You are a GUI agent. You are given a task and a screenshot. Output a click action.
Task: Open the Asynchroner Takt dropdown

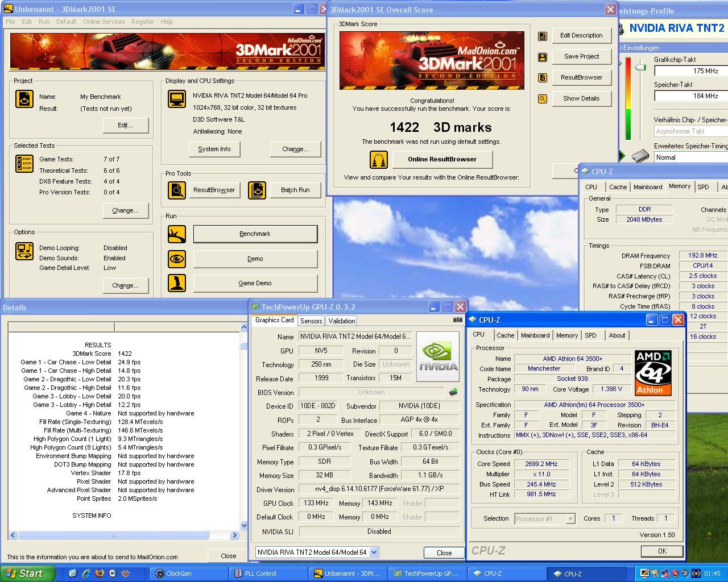tap(691, 131)
